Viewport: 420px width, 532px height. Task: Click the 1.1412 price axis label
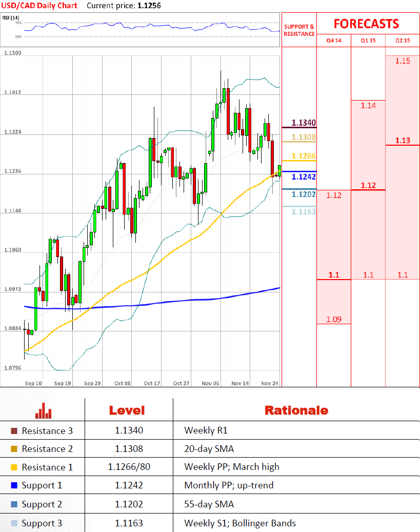(x=12, y=92)
